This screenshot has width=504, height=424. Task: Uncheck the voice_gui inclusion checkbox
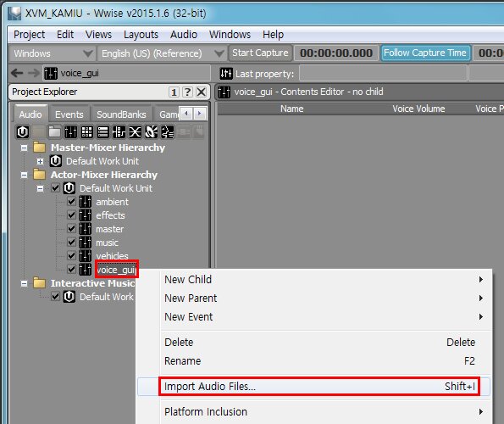tap(71, 270)
